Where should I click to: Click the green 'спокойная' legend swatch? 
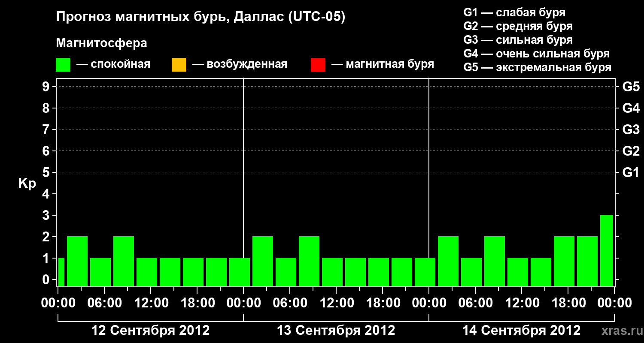coord(63,65)
